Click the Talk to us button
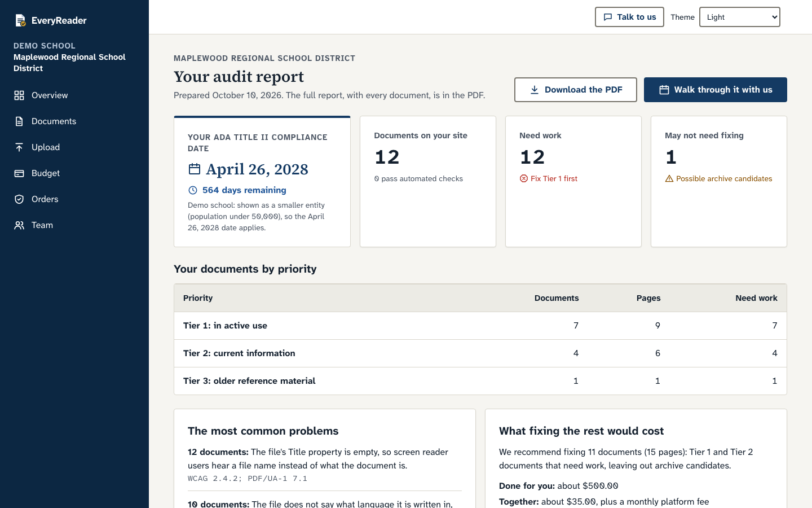 tap(629, 17)
